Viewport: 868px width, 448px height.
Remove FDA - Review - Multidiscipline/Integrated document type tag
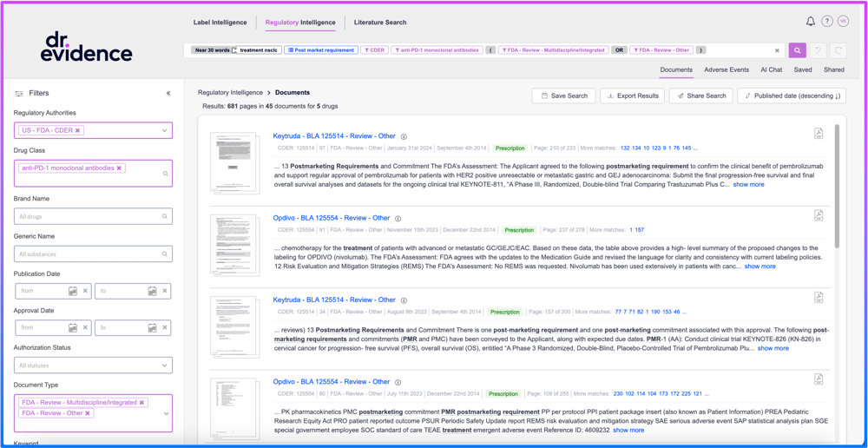(141, 403)
